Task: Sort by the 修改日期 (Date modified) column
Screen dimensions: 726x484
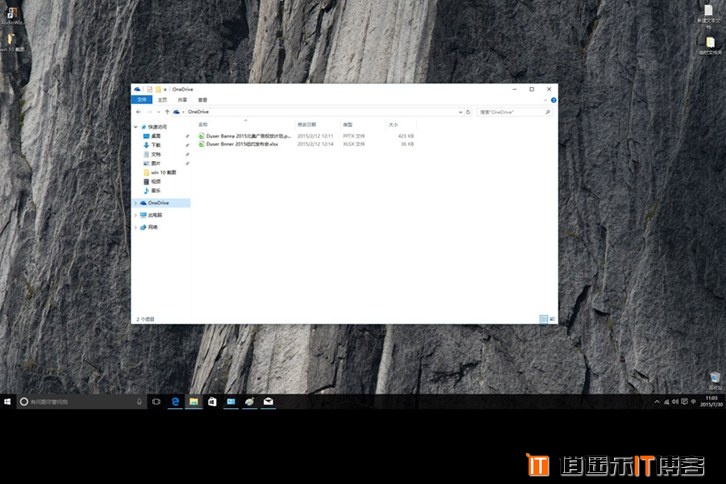Action: coord(307,125)
